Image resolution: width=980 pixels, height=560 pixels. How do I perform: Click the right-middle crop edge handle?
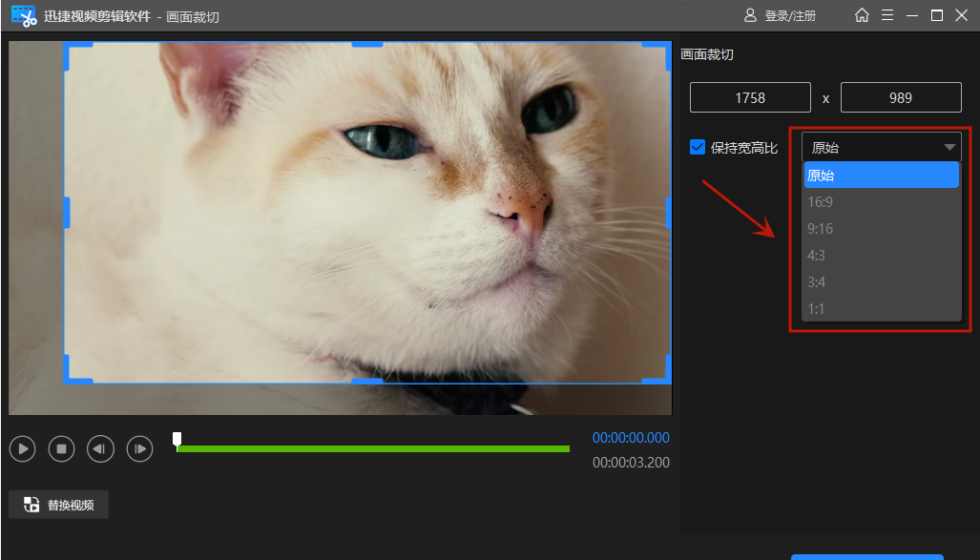(669, 213)
